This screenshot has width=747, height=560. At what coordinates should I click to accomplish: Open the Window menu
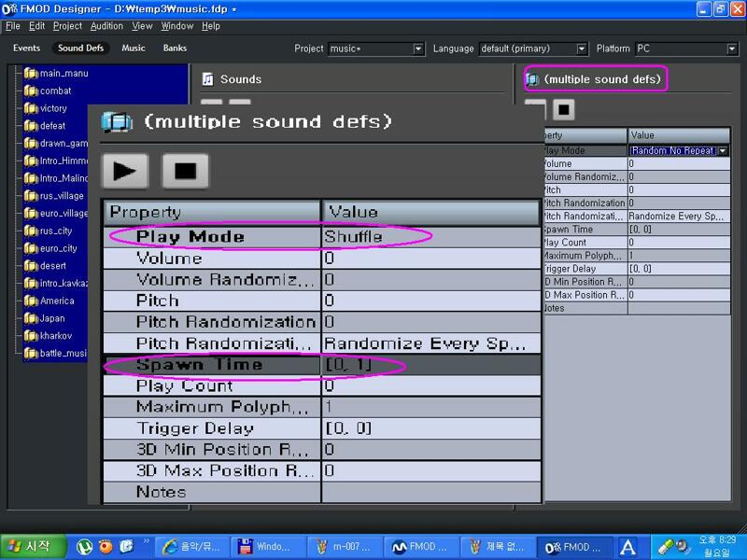(x=177, y=26)
